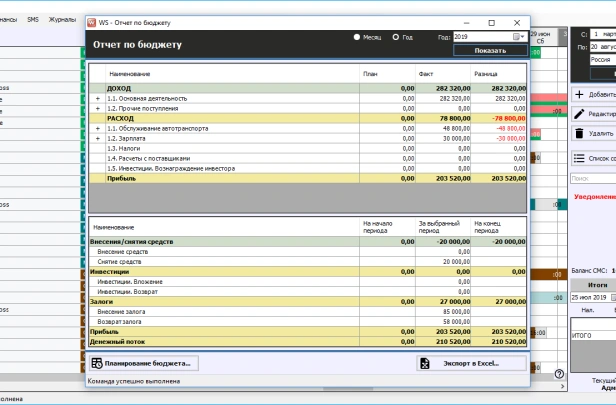Click the plus icon for adding

pos(579,94)
